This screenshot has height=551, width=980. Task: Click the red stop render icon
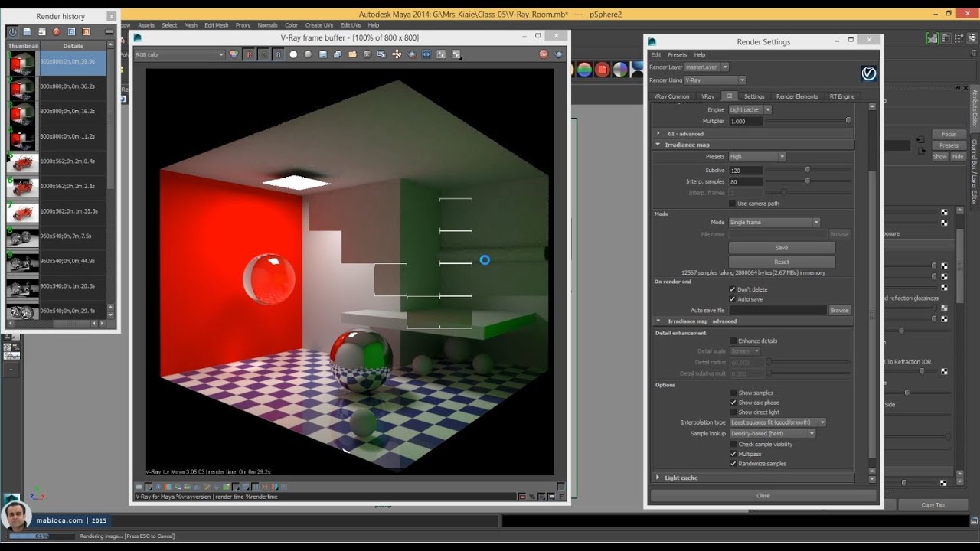click(x=544, y=54)
